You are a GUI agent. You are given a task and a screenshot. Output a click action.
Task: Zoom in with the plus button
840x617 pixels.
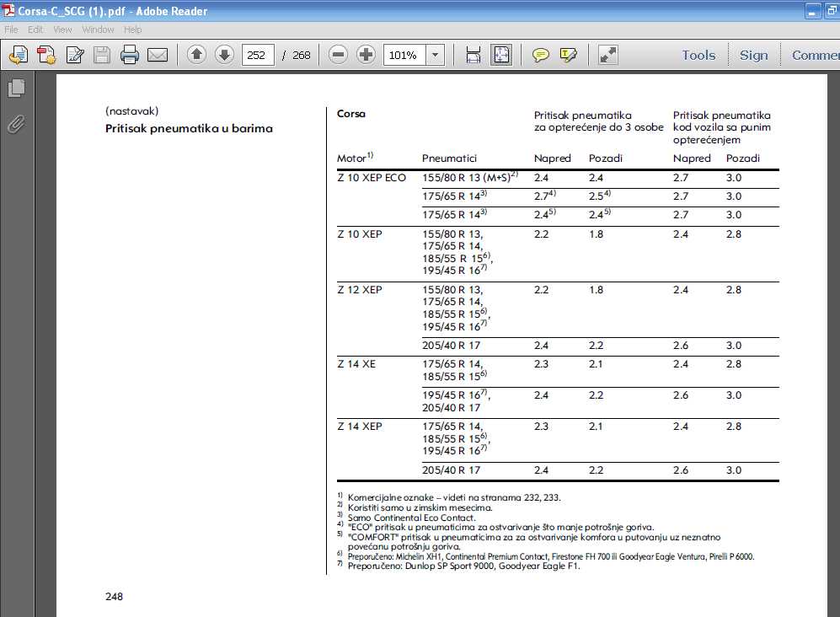click(366, 55)
